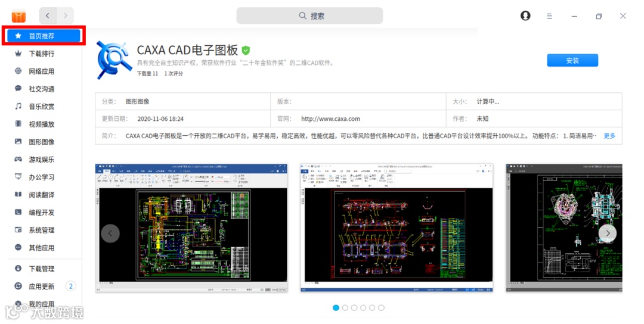This screenshot has height=324, width=644.
Task: Select the 首页推荐 sidebar item
Action: (x=44, y=36)
